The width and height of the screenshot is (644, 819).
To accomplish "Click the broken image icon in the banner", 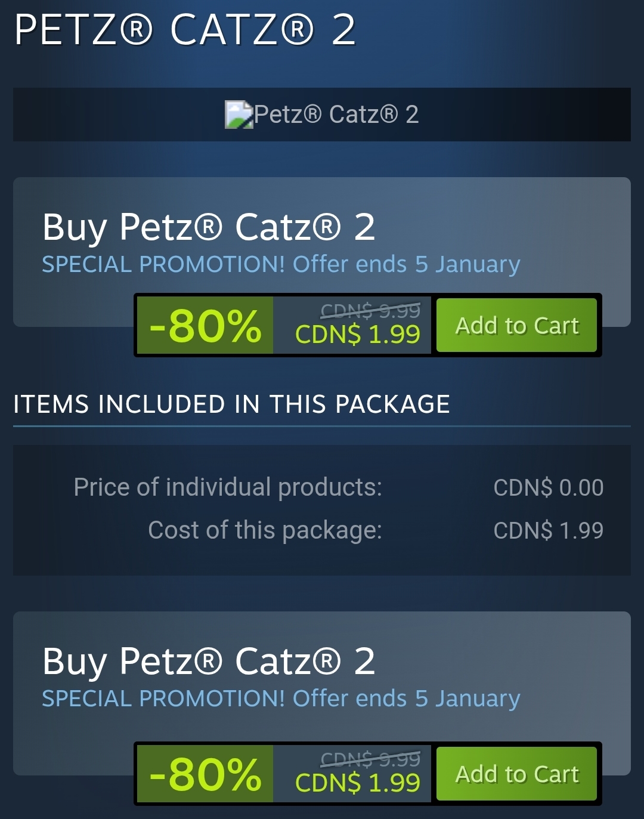I will pos(239,115).
